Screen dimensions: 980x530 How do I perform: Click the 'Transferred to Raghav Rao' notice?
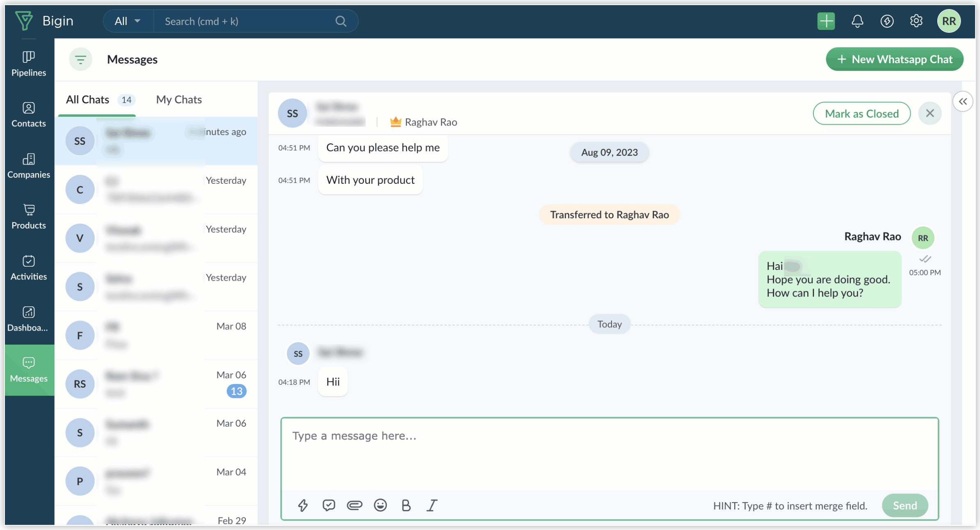click(609, 215)
